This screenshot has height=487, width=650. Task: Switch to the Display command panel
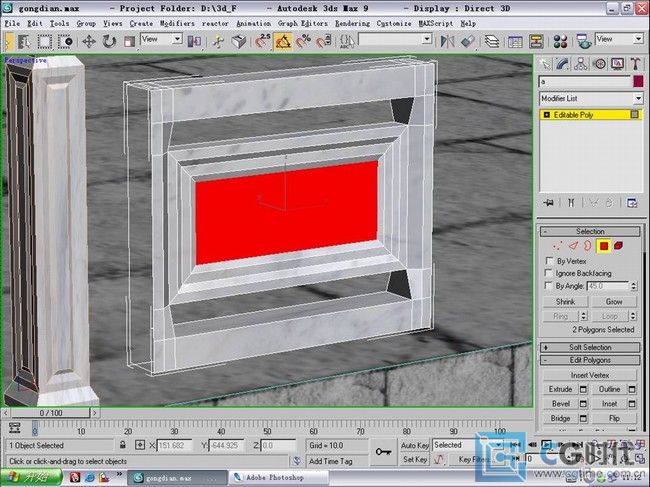(617, 64)
